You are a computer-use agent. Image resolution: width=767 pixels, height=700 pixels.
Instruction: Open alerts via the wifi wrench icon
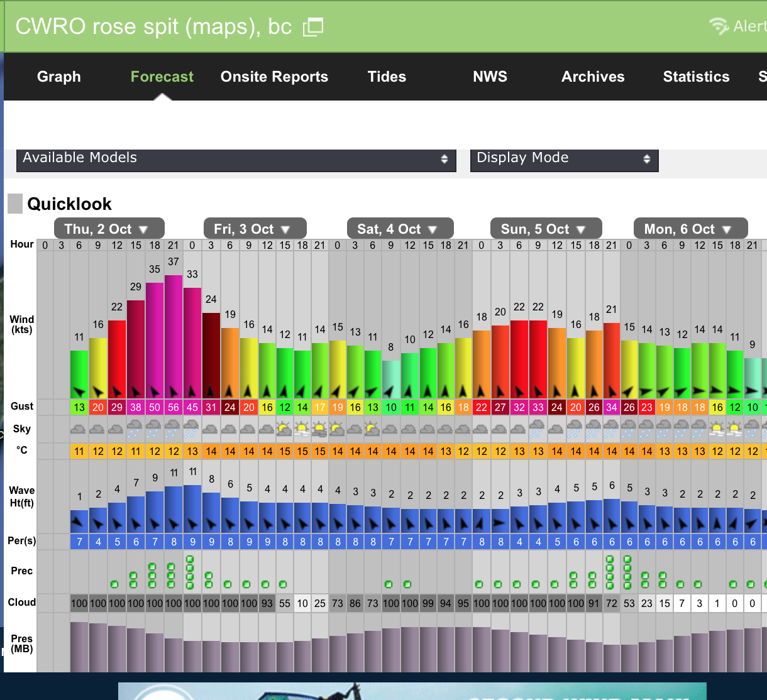719,26
